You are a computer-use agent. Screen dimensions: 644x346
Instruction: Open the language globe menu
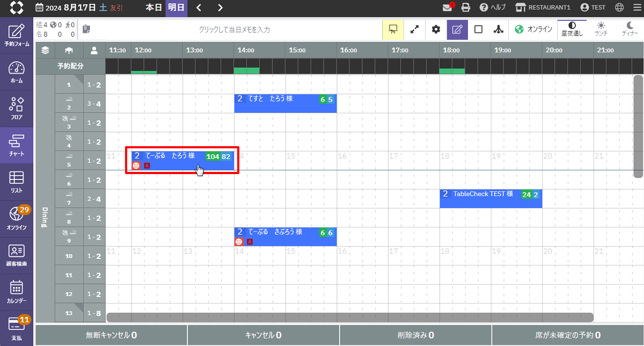tap(619, 8)
